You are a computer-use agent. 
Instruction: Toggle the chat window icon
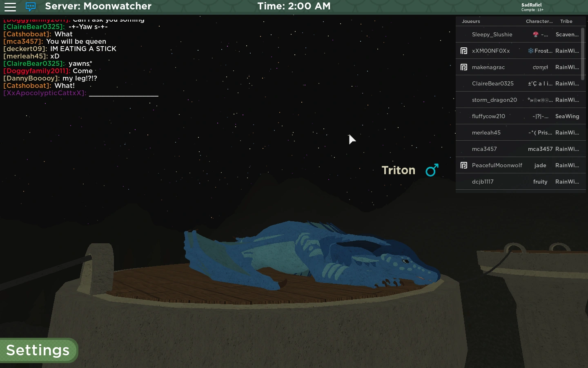[x=31, y=7]
